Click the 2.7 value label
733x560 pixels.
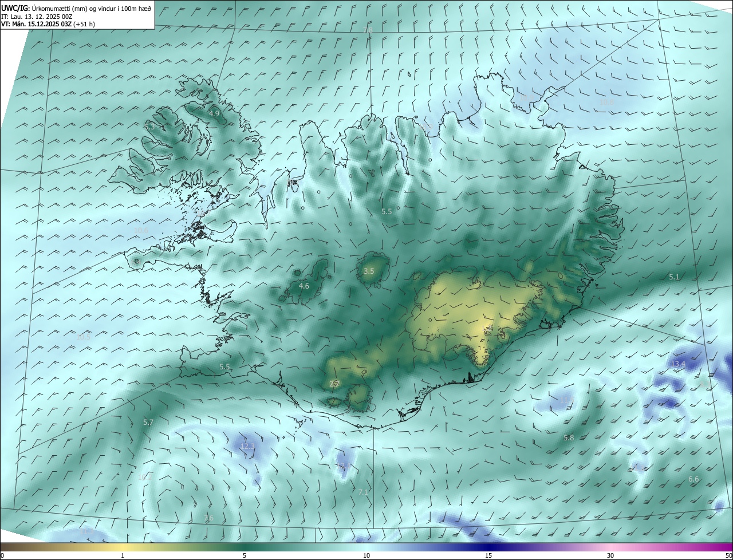335,383
